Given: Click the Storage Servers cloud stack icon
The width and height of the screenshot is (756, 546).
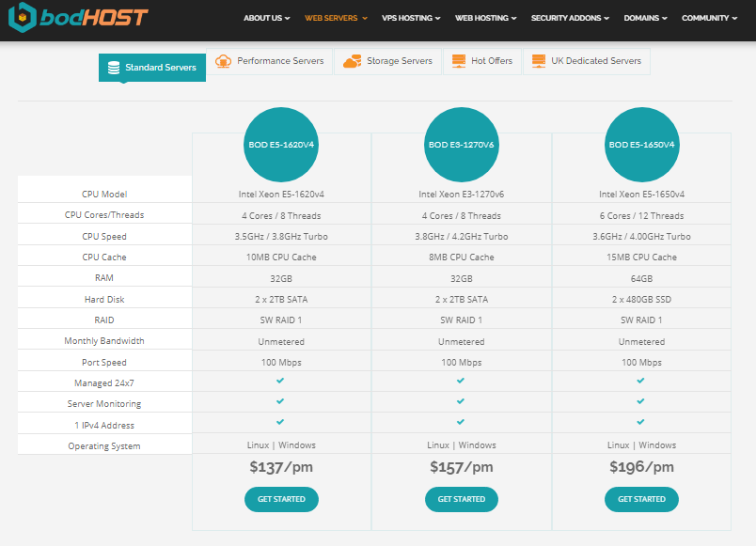Looking at the screenshot, I should coord(352,61).
